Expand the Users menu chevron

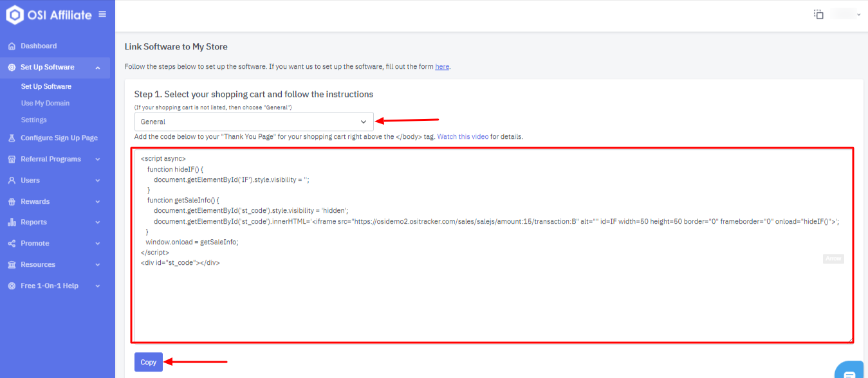[98, 181]
